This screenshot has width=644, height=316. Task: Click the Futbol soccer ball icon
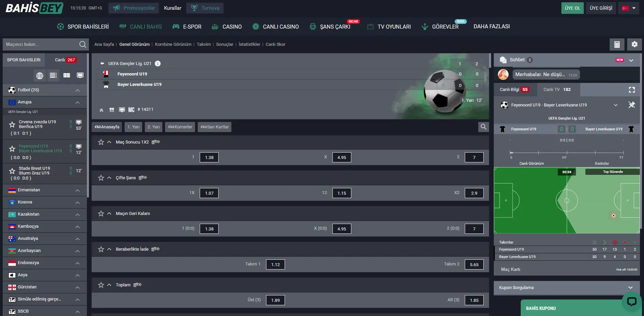pyautogui.click(x=12, y=90)
